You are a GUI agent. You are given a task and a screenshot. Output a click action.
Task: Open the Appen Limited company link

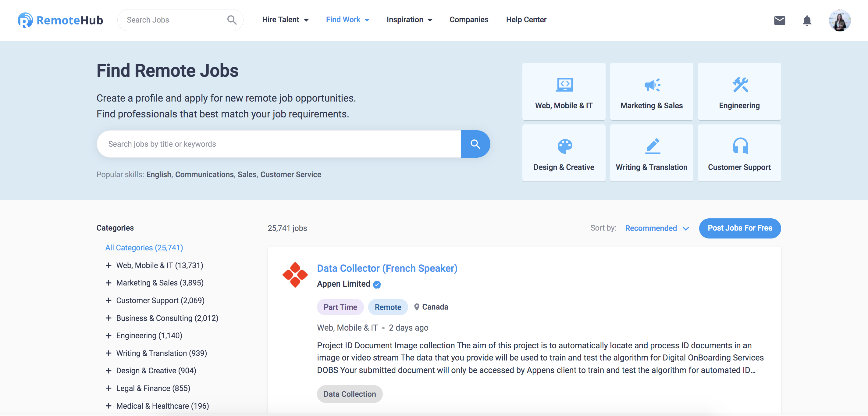click(343, 284)
